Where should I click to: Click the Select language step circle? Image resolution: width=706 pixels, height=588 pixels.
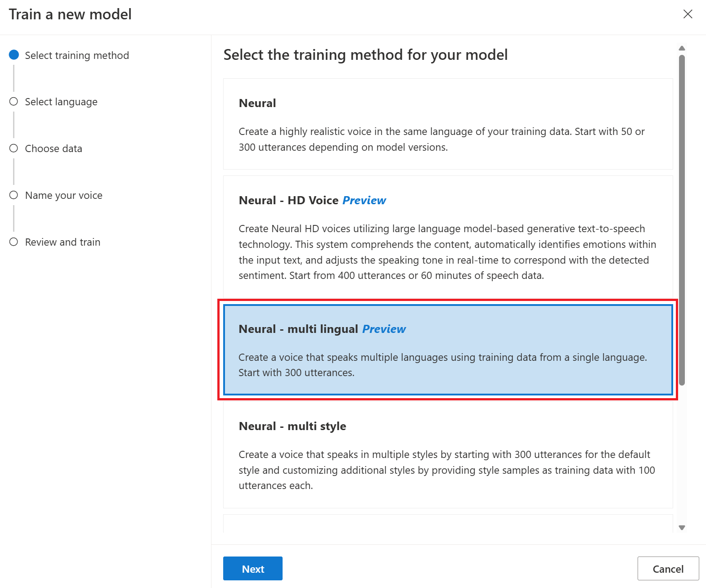14,102
